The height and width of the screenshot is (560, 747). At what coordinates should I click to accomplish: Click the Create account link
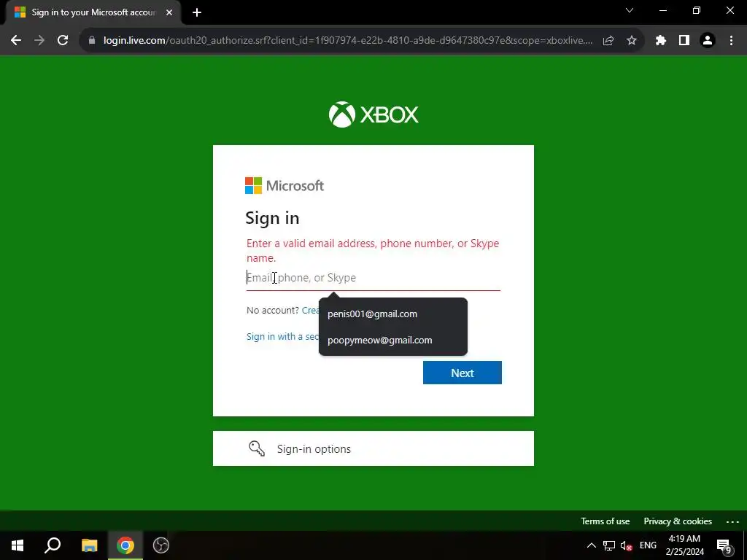tap(310, 311)
